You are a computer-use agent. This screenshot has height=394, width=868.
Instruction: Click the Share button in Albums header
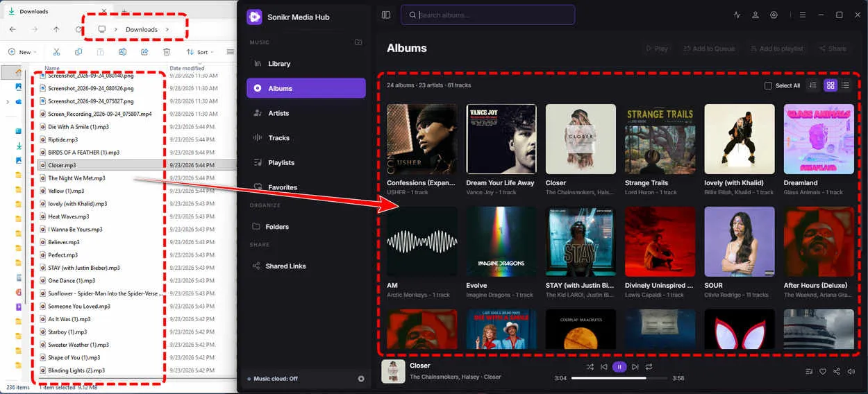click(833, 49)
